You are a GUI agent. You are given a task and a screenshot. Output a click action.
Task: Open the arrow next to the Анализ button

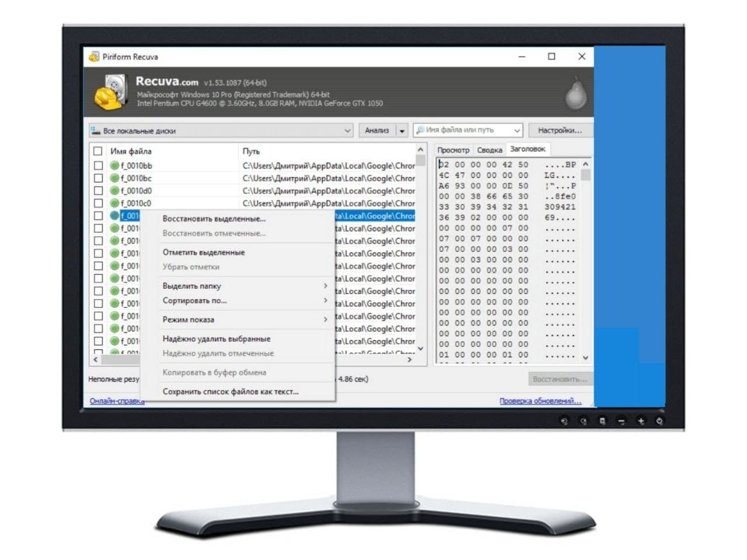(x=402, y=131)
